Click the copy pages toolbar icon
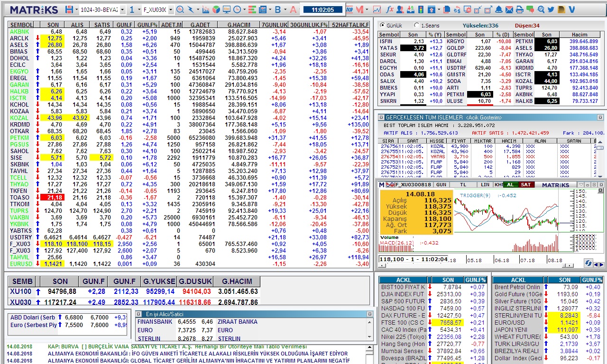Image resolution: width=607 pixels, height=364 pixels. tap(447, 9)
